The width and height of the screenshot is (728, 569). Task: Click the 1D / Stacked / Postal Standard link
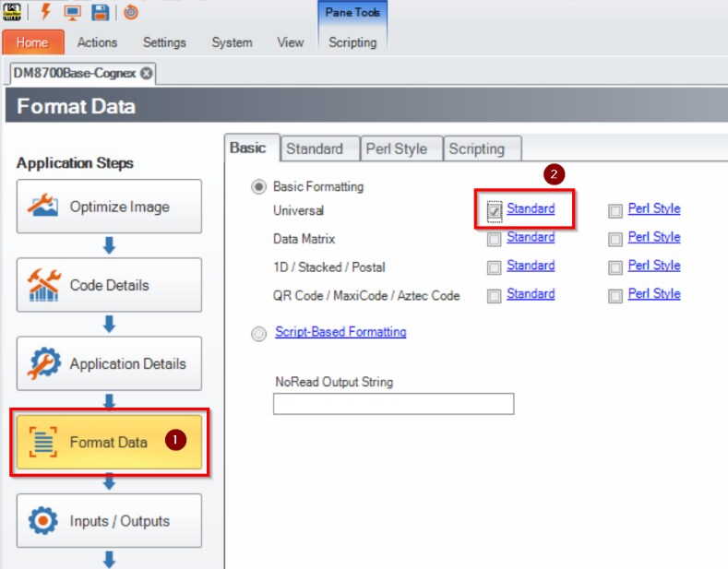pos(531,266)
